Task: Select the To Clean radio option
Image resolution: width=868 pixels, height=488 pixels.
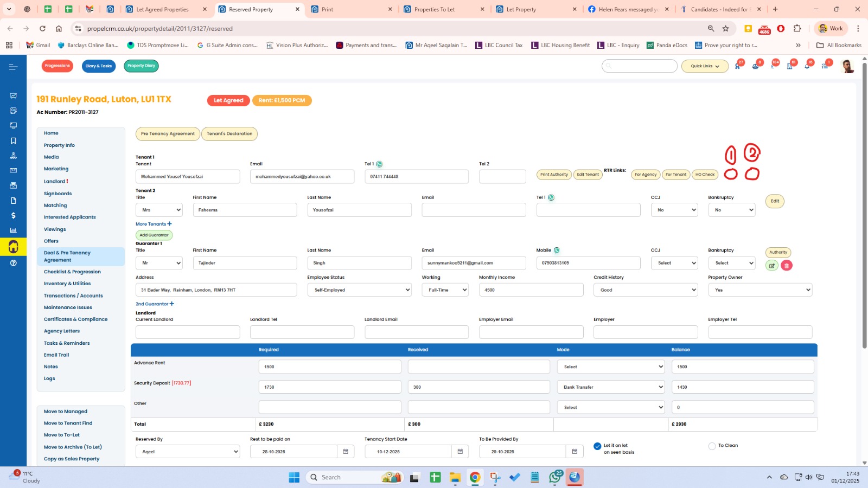Action: pyautogui.click(x=712, y=446)
